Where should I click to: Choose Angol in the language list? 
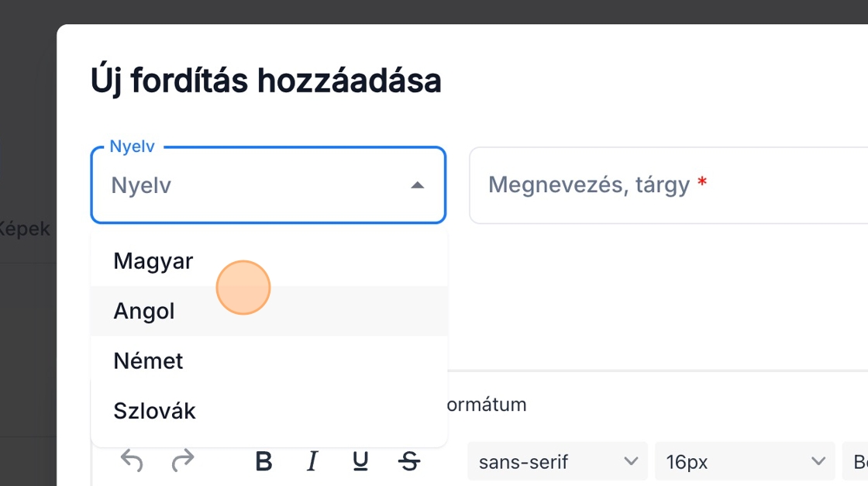(x=144, y=311)
